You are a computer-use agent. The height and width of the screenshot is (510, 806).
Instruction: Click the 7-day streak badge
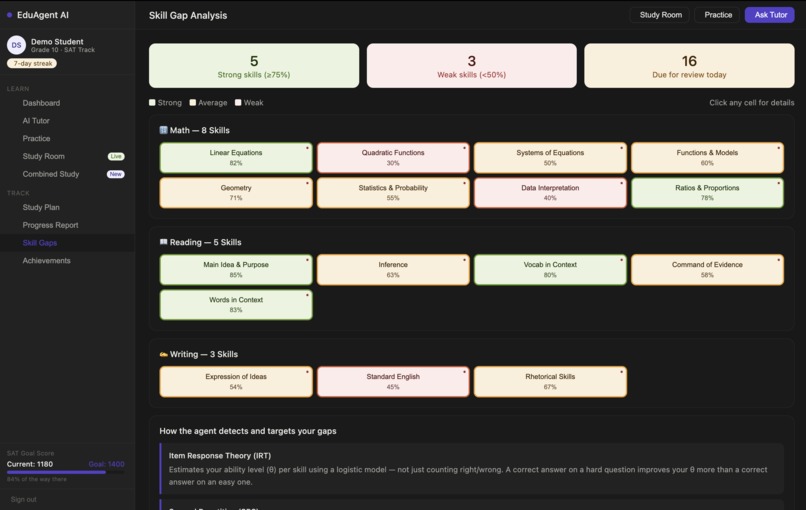(x=32, y=63)
